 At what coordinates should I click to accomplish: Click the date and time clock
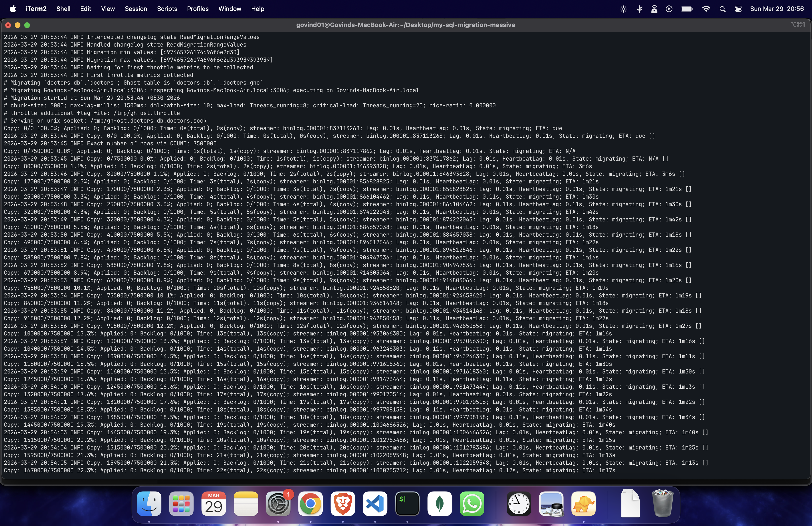(777, 9)
